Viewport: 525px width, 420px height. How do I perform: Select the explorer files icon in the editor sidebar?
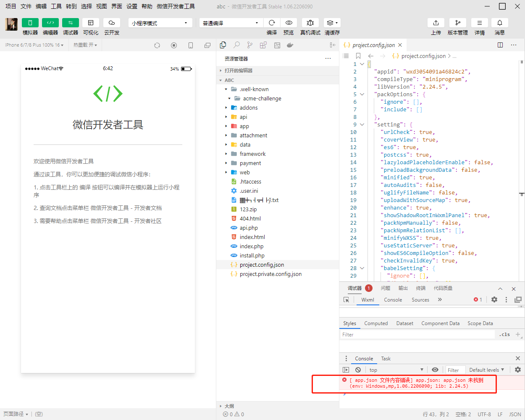tap(223, 45)
